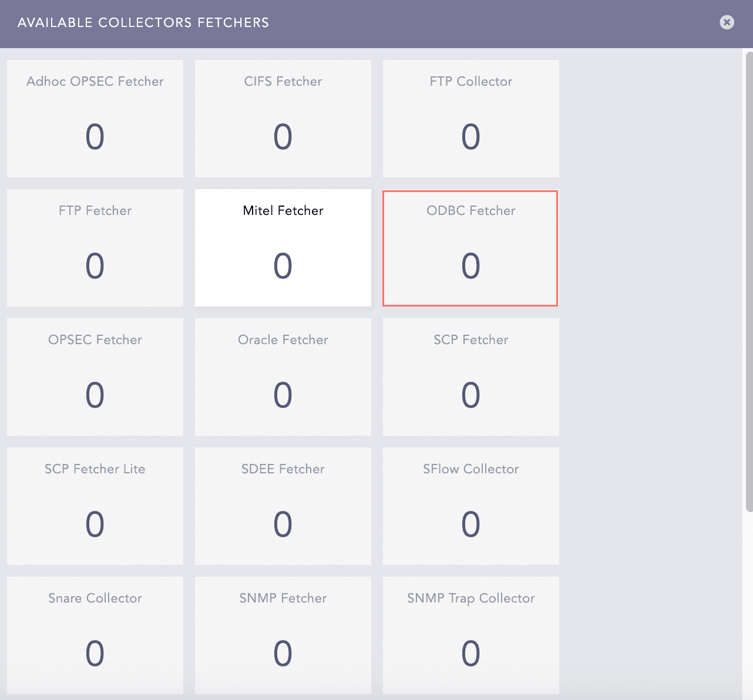Select the highlighted Mitel Fetcher tile
The image size is (753, 700).
point(283,248)
